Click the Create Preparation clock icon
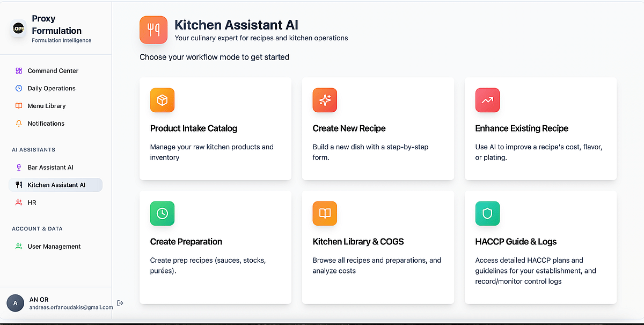Viewport: 644px width, 325px height. pyautogui.click(x=162, y=214)
